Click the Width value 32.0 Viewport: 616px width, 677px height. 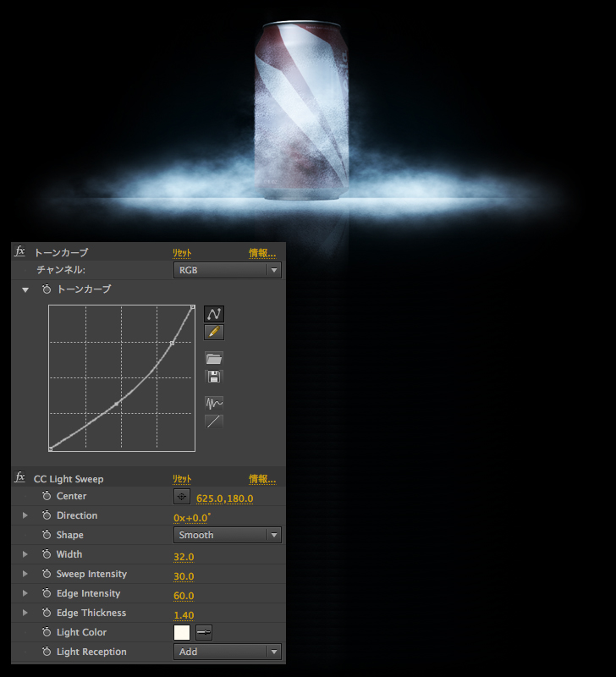pos(184,556)
